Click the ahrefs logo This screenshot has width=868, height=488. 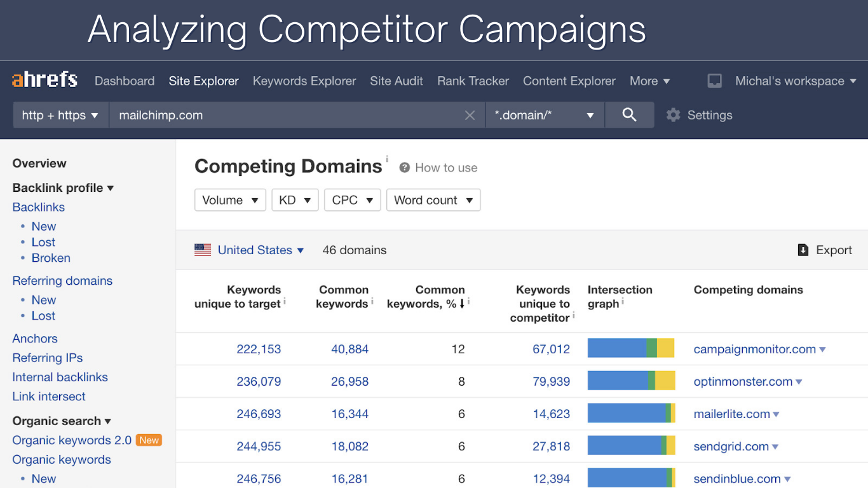click(x=44, y=80)
